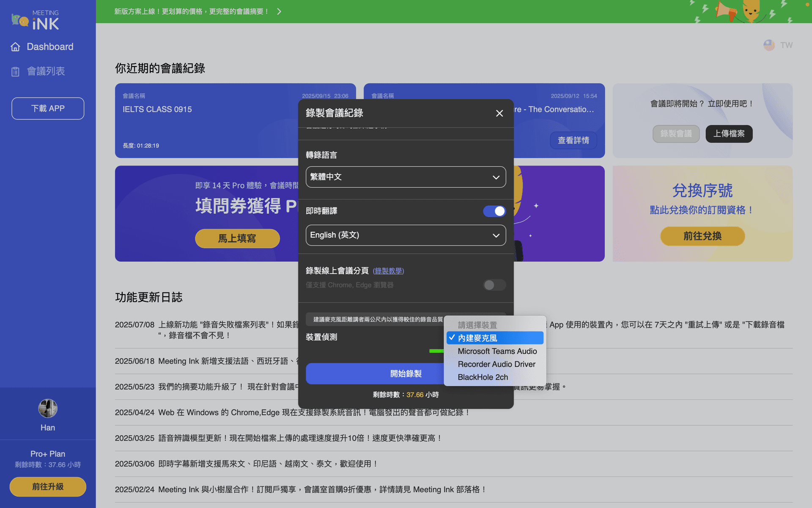This screenshot has width=812, height=508.
Task: Close the 錄製會議紀錄 dialog with the X icon
Action: coord(499,113)
